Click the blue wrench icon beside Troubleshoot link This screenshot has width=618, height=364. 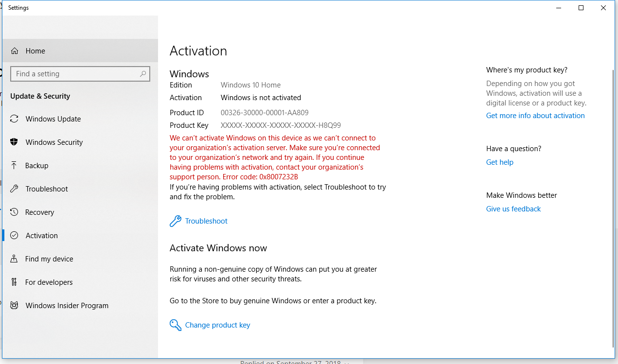(176, 221)
